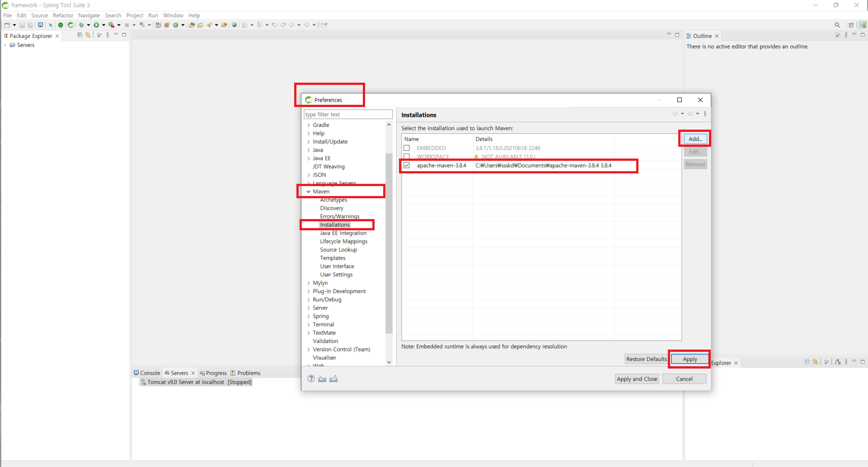Check the WORKSPACE Maven installation checkbox

tap(407, 157)
